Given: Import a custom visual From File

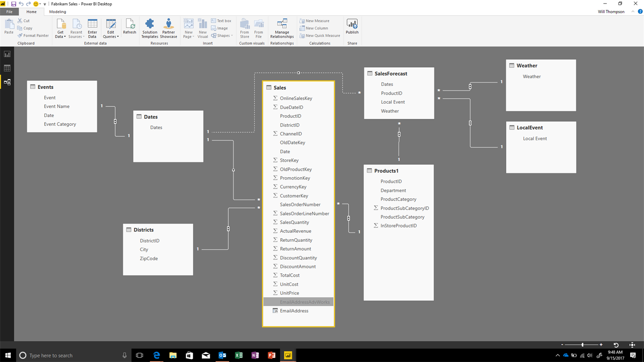Looking at the screenshot, I should coord(259,29).
